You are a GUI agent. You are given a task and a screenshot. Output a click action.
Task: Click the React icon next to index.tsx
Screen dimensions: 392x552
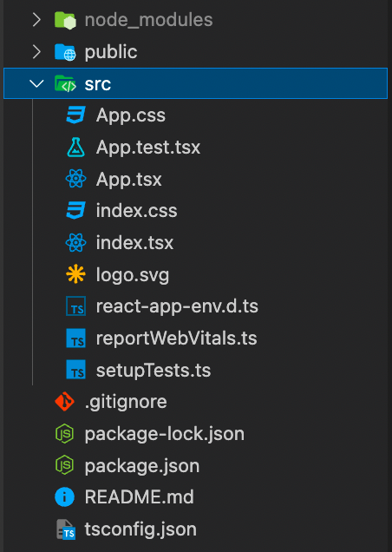point(75,242)
